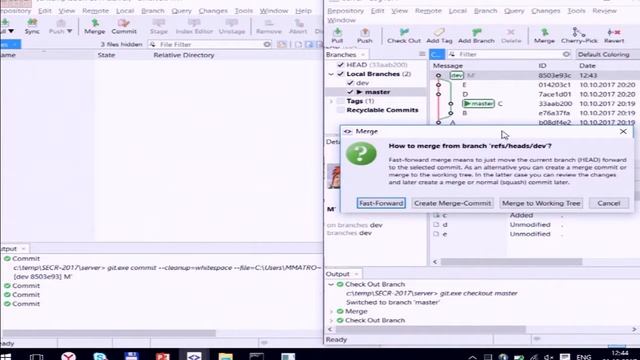Open right window Output panel dropdown
The height and width of the screenshot is (360, 640).
(x=356, y=274)
